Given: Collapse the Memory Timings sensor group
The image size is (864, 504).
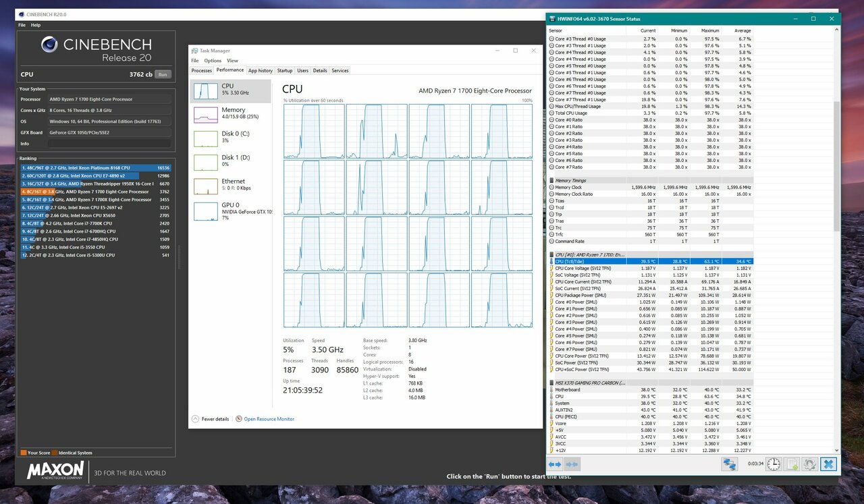Looking at the screenshot, I should 551,180.
